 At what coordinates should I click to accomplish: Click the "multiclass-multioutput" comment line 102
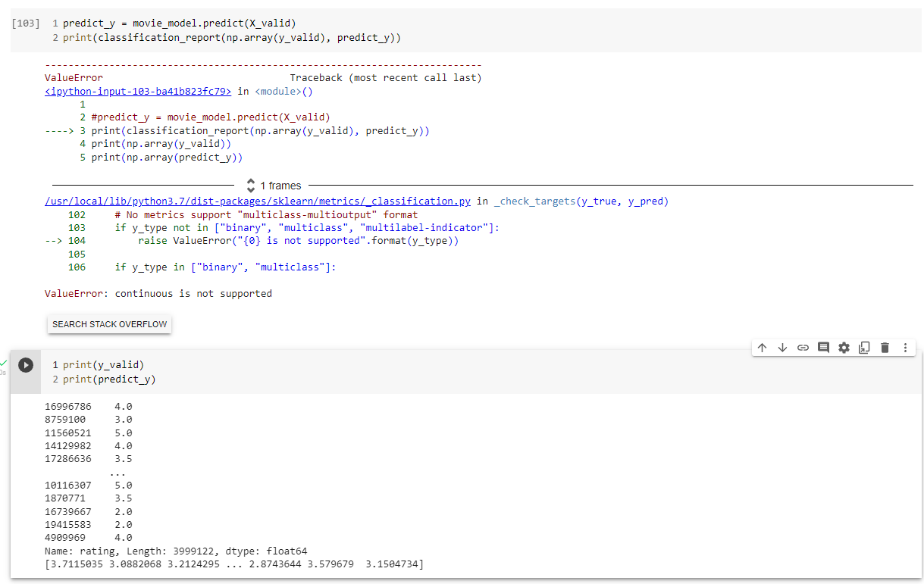click(266, 215)
